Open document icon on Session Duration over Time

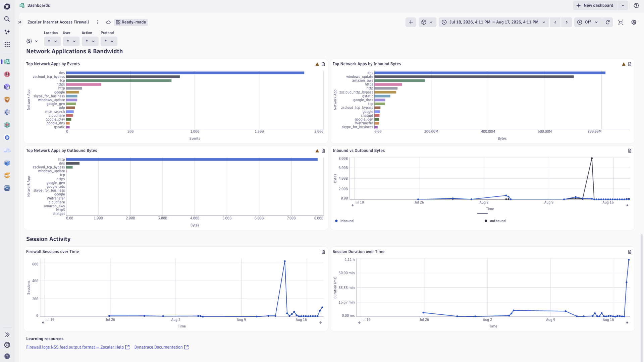tap(630, 252)
